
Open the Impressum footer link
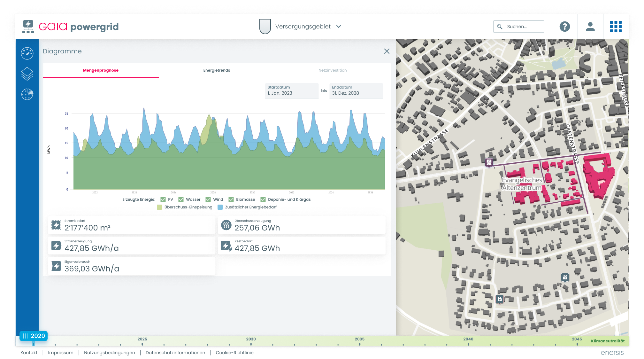61,353
